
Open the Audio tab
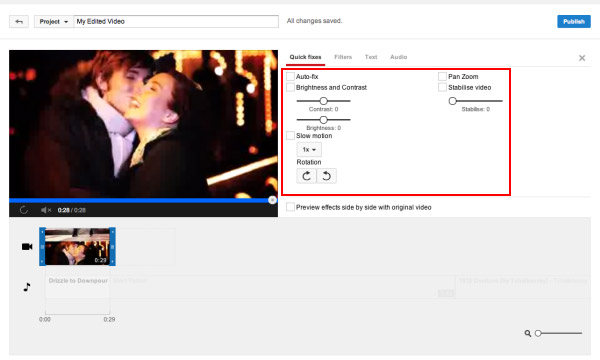pos(398,57)
